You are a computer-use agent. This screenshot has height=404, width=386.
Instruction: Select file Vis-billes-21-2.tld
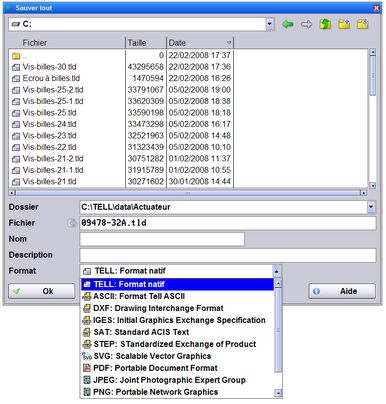[x=53, y=159]
